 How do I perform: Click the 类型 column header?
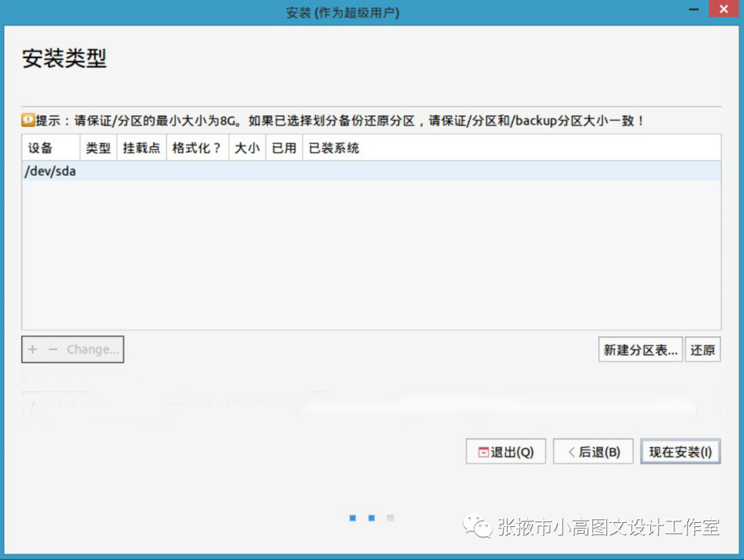tap(99, 148)
